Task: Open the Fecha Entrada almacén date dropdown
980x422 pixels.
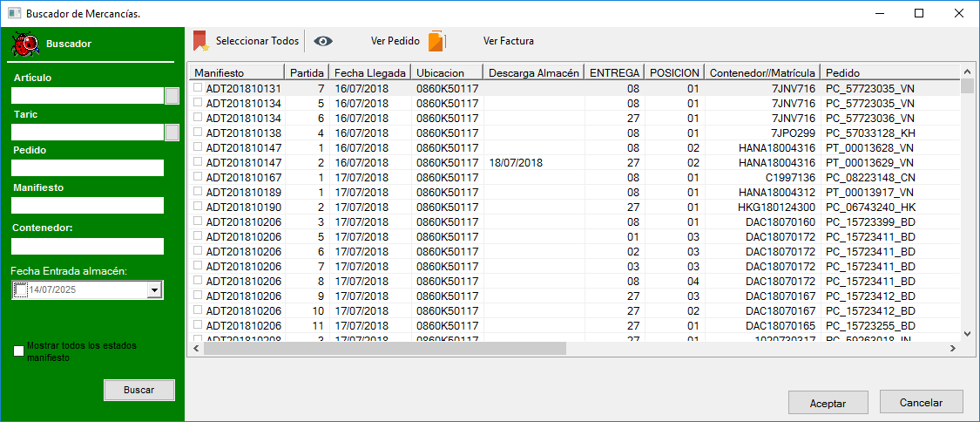Action: pos(155,290)
